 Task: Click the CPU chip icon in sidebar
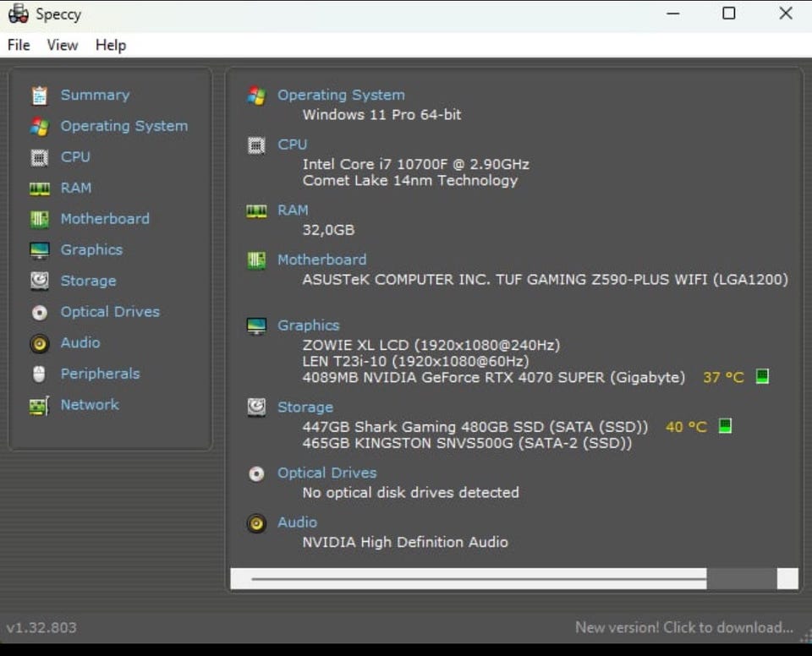click(40, 157)
